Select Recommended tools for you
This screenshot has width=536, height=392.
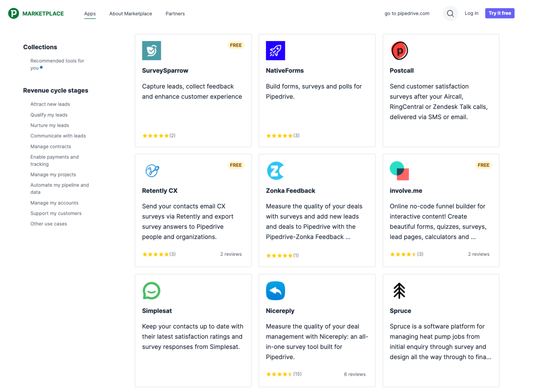coord(57,64)
